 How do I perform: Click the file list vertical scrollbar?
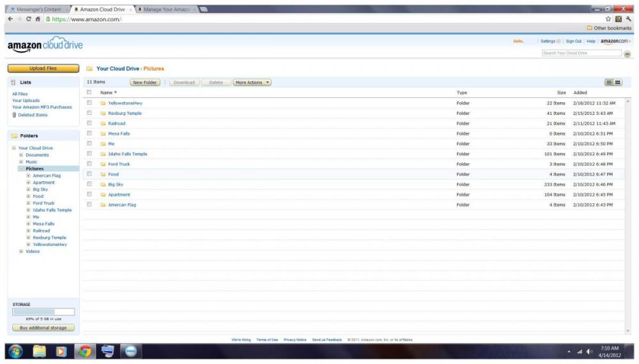pyautogui.click(x=627, y=216)
